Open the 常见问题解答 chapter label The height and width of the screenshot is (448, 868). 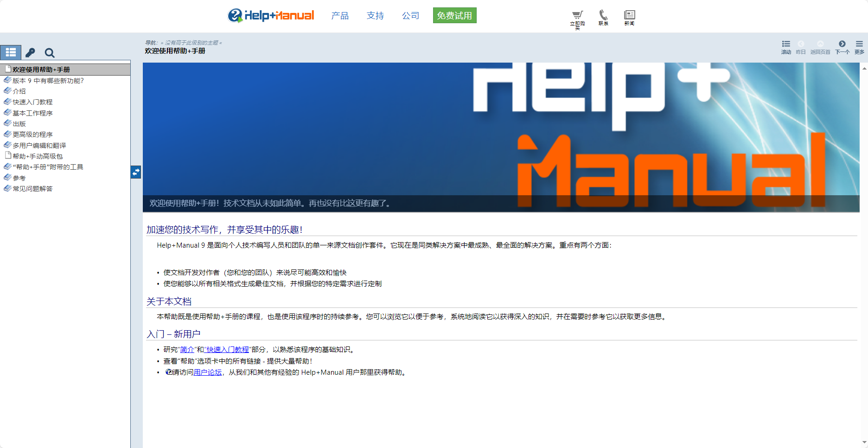(32, 189)
